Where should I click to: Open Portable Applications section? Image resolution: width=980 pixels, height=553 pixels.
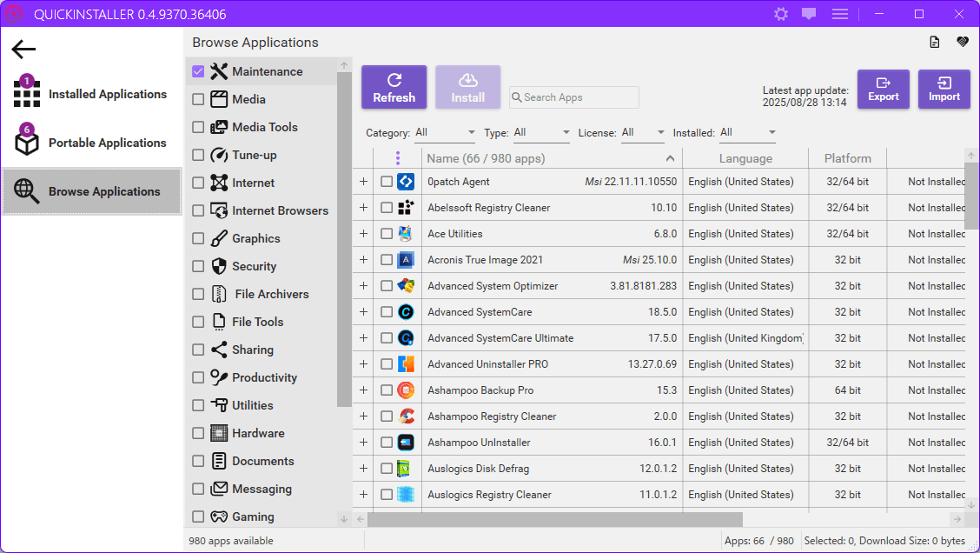91,143
